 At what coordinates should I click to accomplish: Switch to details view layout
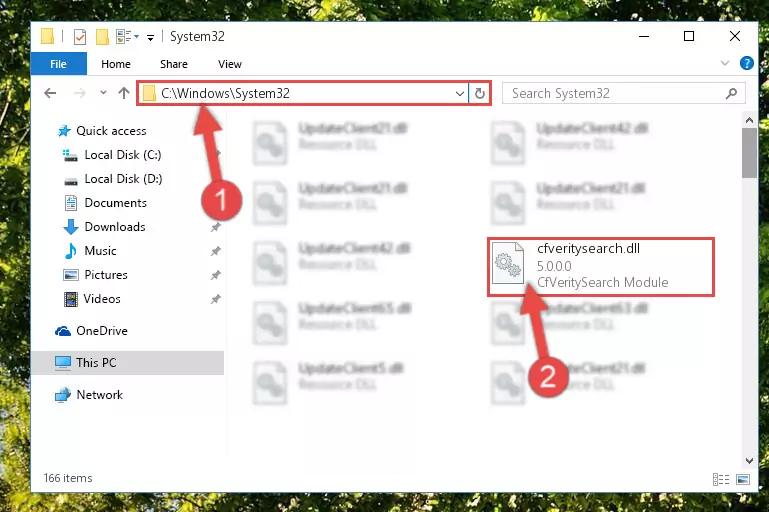pyautogui.click(x=720, y=479)
